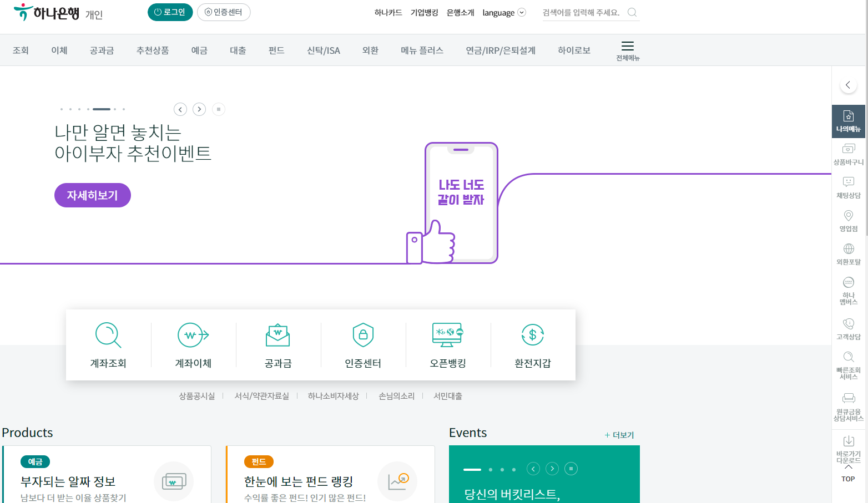Click the 자세히보기 button
The height and width of the screenshot is (503, 868).
click(93, 195)
